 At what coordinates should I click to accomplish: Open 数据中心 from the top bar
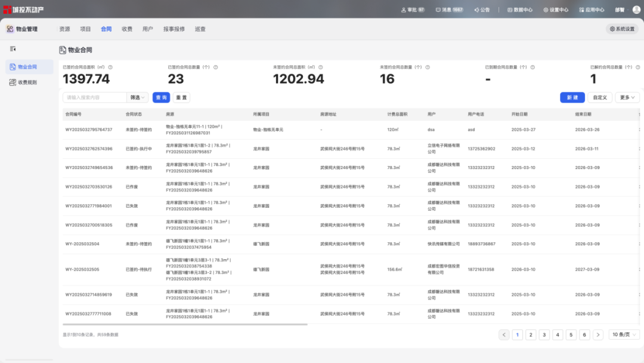pyautogui.click(x=520, y=10)
